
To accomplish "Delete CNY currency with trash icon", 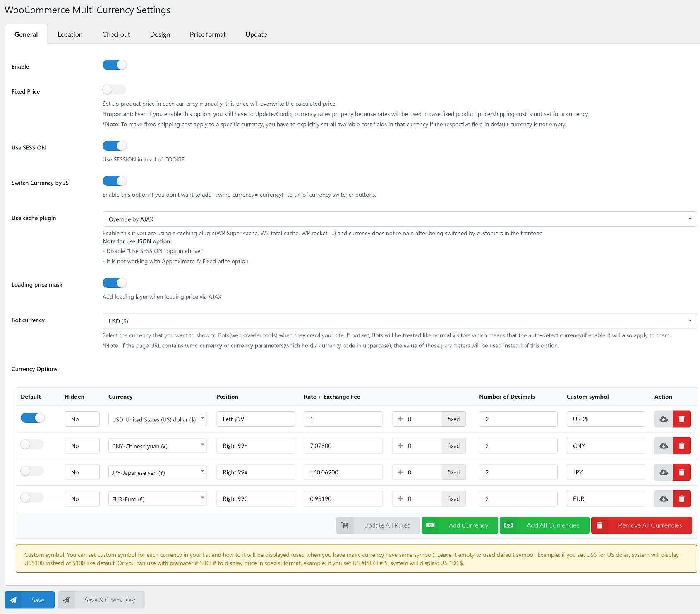I will click(682, 445).
